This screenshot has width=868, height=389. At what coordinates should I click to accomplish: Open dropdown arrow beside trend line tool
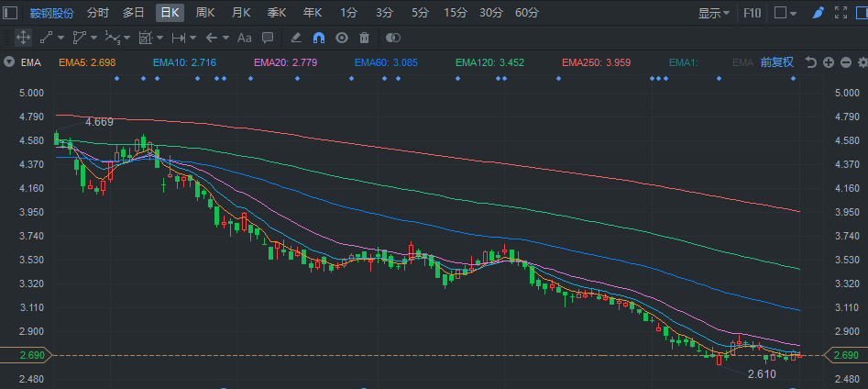[x=60, y=38]
